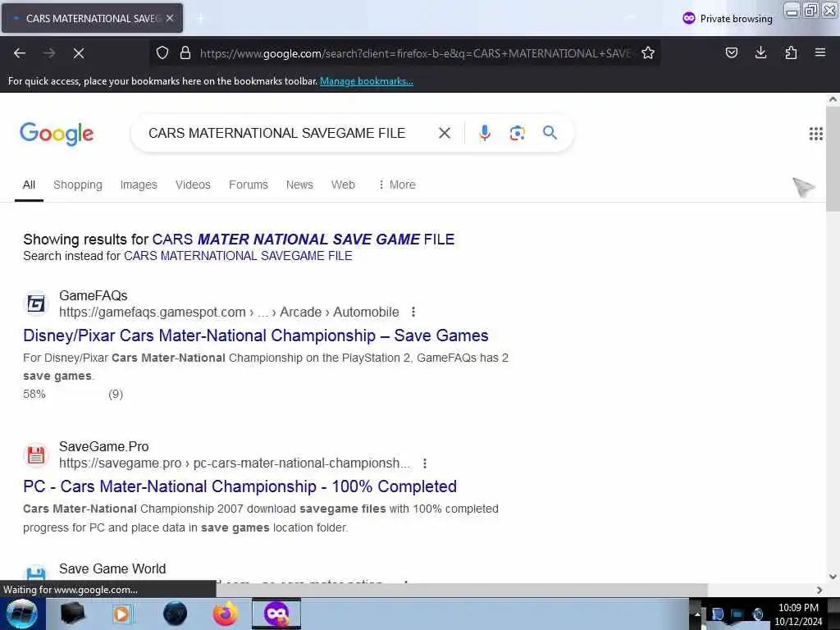This screenshot has height=630, width=840.
Task: Bookmark this page with the star
Action: 648,52
